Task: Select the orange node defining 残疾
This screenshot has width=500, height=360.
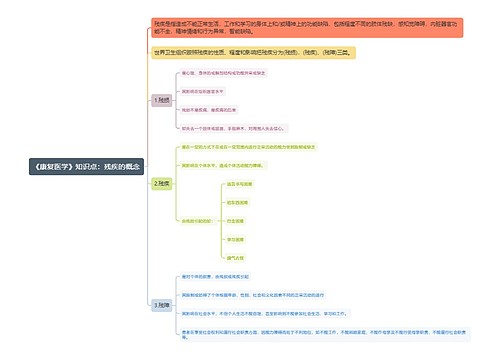Action: (x=307, y=28)
